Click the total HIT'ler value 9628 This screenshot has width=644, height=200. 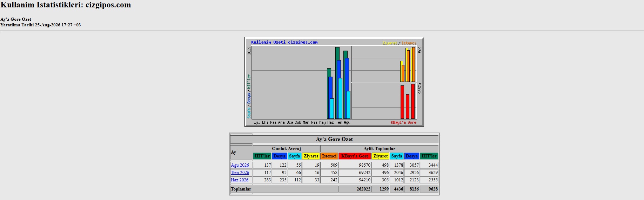click(x=433, y=189)
